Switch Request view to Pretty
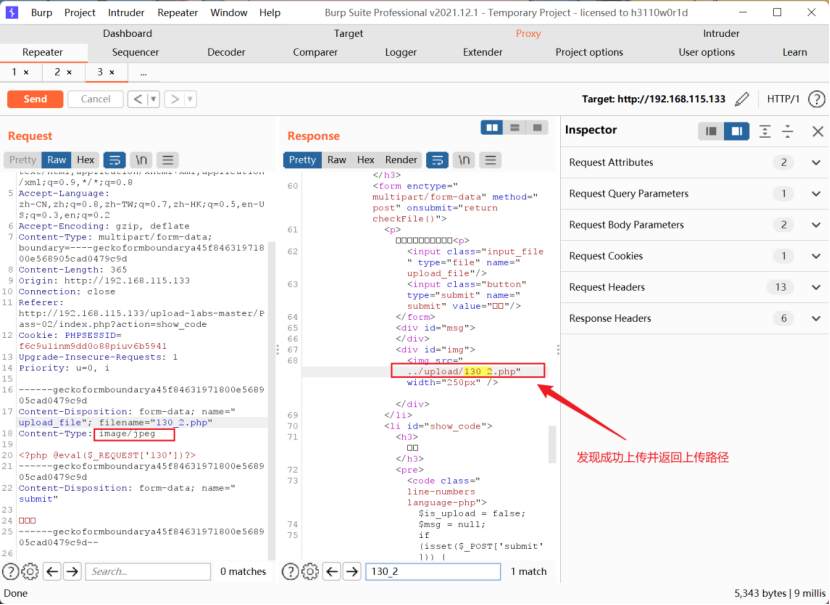 (23, 160)
